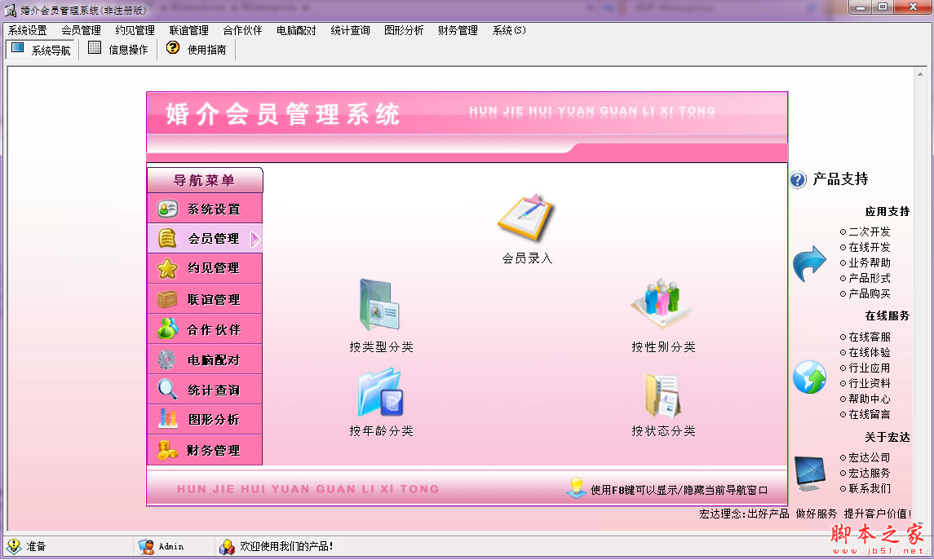Open the 约见管理 menu in menu bar
Viewport: 934px width, 560px height.
coord(135,30)
